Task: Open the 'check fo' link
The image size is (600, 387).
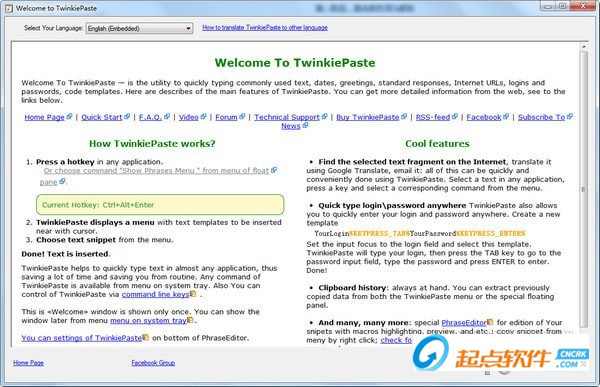Action: [396, 340]
